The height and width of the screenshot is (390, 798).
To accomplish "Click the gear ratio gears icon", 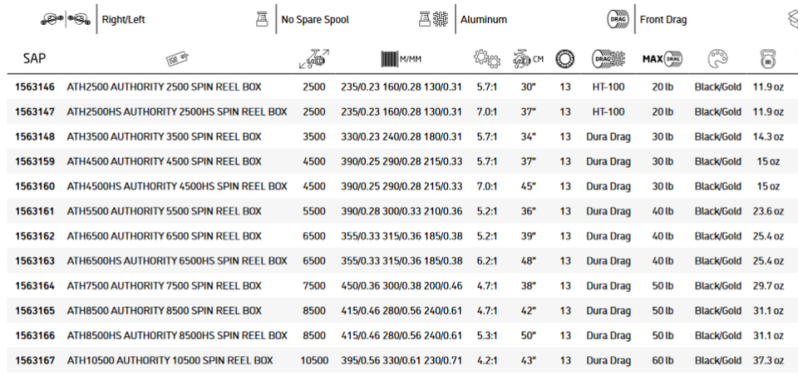I will (487, 59).
